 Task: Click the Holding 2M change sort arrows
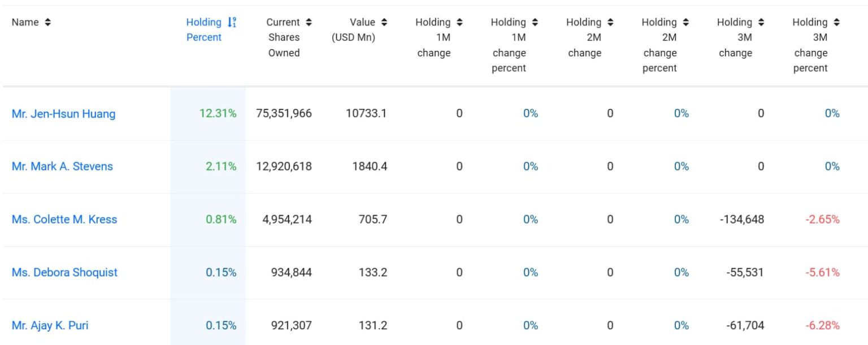[x=610, y=22]
